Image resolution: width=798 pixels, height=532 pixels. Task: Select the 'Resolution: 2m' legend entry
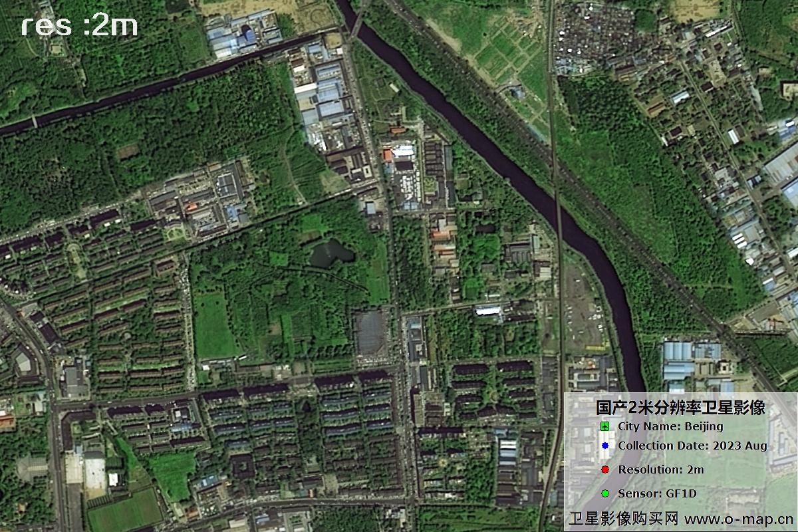660,470
